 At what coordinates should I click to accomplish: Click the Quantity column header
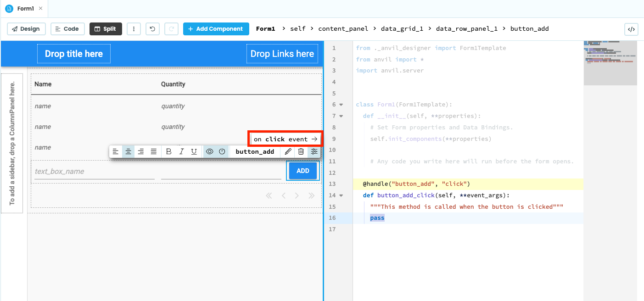173,84
